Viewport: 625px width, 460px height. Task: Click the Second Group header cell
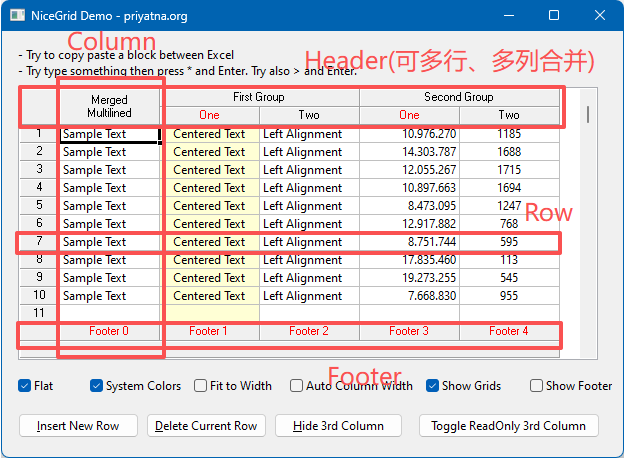[x=459, y=97]
